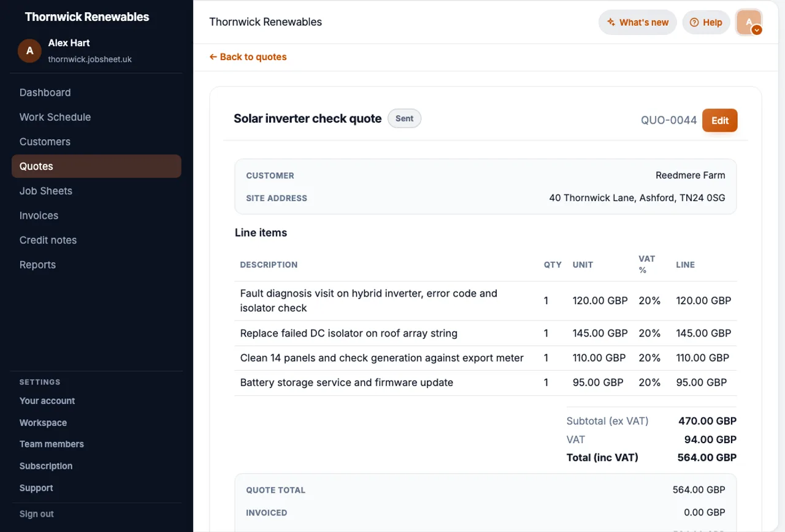Image resolution: width=785 pixels, height=532 pixels.
Task: Click the Invoiced amount 0.00 GBP
Action: [705, 512]
